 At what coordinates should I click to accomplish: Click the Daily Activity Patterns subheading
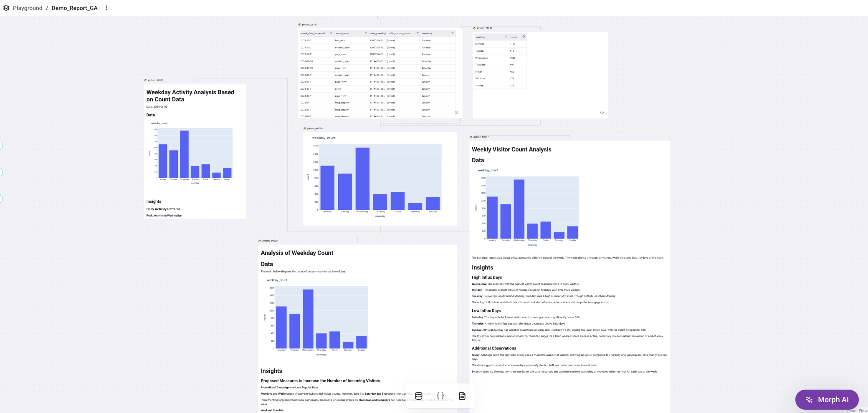pos(163,209)
